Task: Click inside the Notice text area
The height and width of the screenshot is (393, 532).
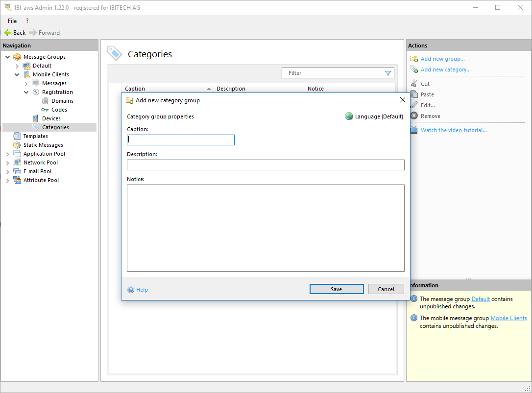Action: click(266, 228)
